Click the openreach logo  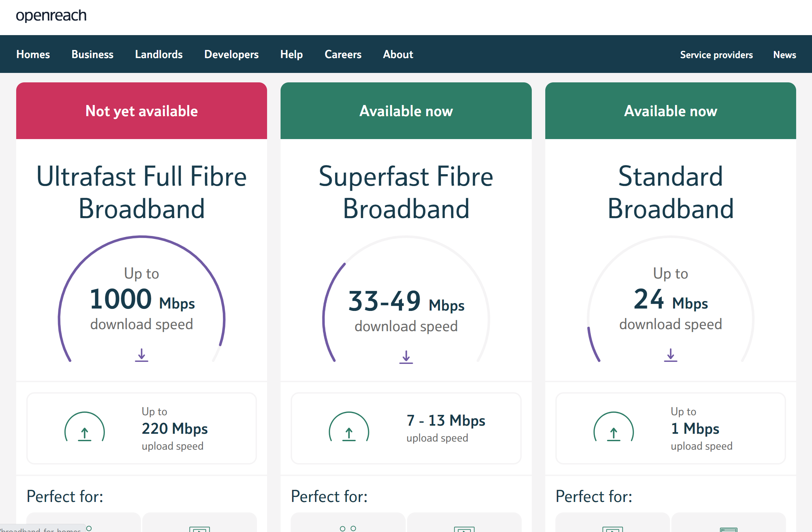(x=51, y=16)
